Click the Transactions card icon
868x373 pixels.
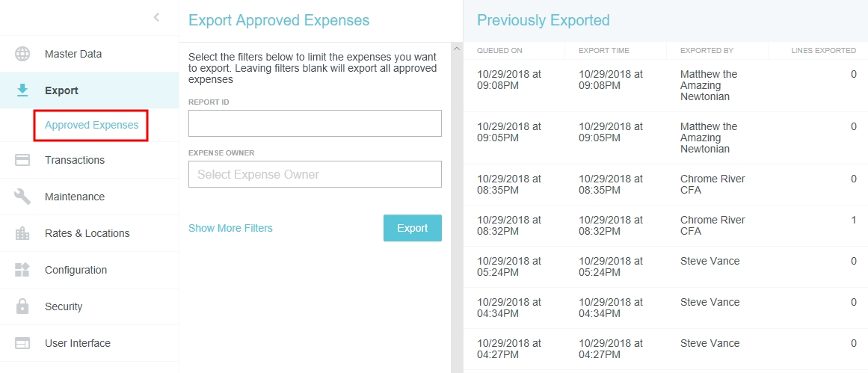tap(22, 160)
